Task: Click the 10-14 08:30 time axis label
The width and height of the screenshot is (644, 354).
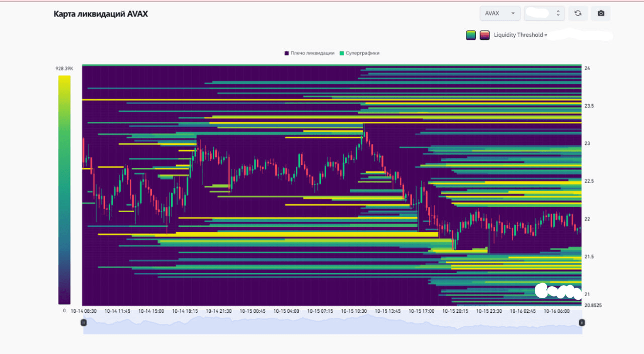Action: [x=84, y=311]
